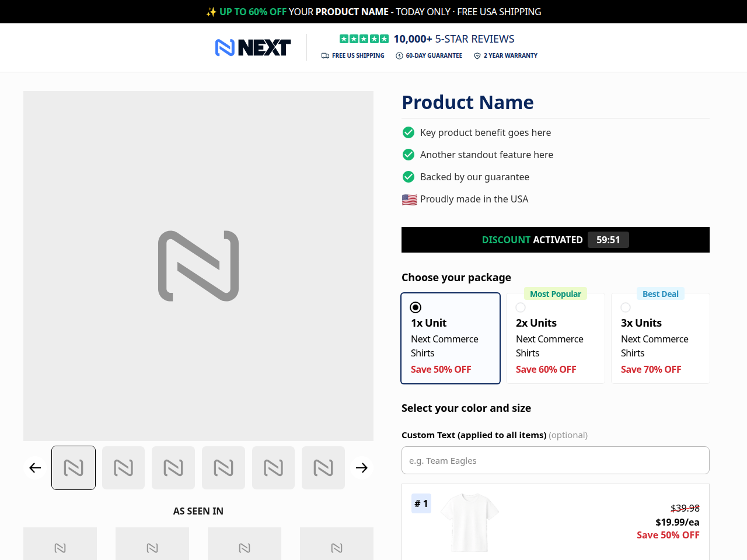Click the green five-star rating icons
The image size is (747, 560).
(x=364, y=39)
